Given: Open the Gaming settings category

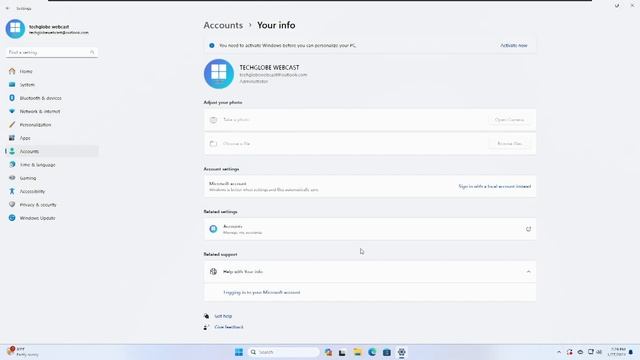Looking at the screenshot, I should click(x=52, y=178).
